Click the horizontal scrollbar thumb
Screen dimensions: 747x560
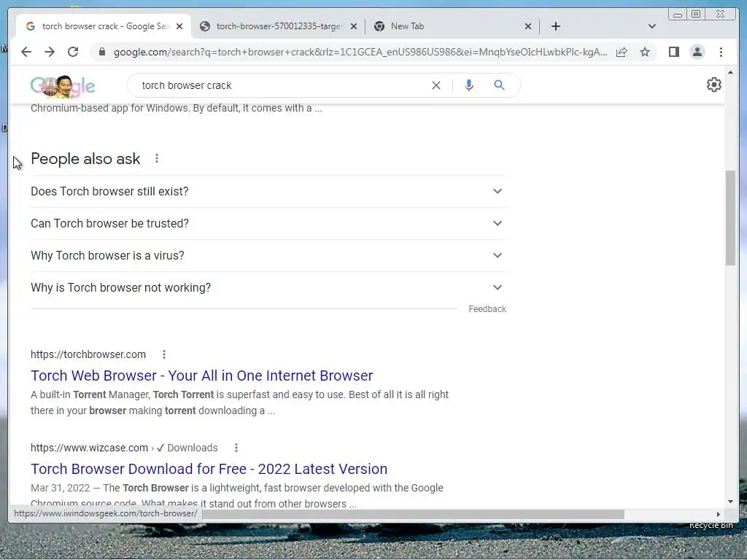point(413,514)
